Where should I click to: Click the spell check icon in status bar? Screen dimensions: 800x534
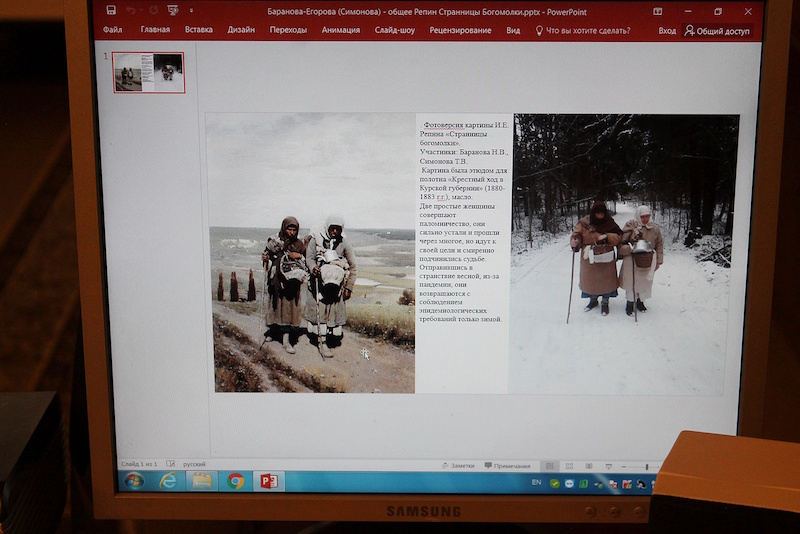(170, 464)
